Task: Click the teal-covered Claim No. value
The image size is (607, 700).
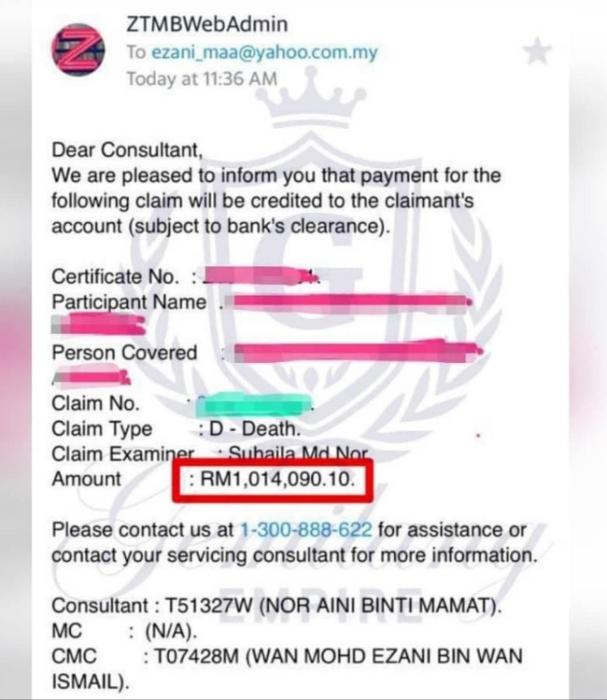Action: click(x=254, y=403)
